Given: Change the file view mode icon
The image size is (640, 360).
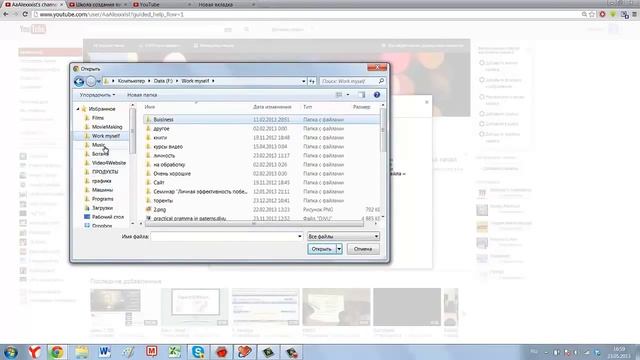Looking at the screenshot, I should tap(339, 95).
